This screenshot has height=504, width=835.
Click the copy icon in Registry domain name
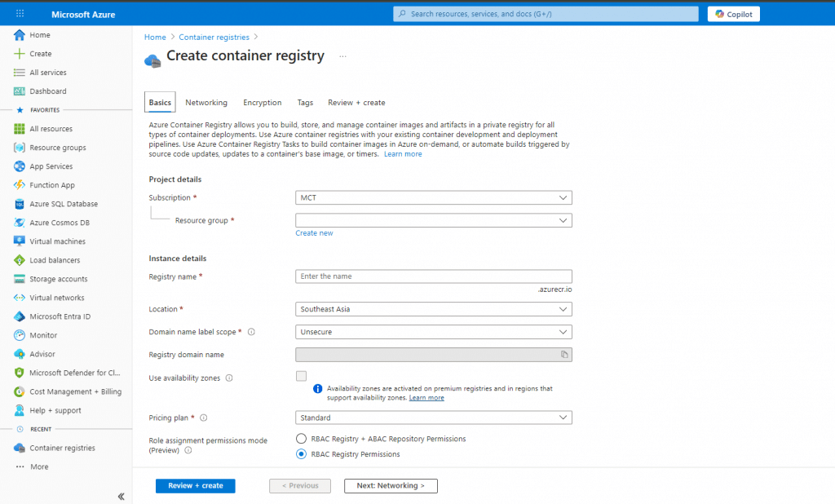point(563,355)
